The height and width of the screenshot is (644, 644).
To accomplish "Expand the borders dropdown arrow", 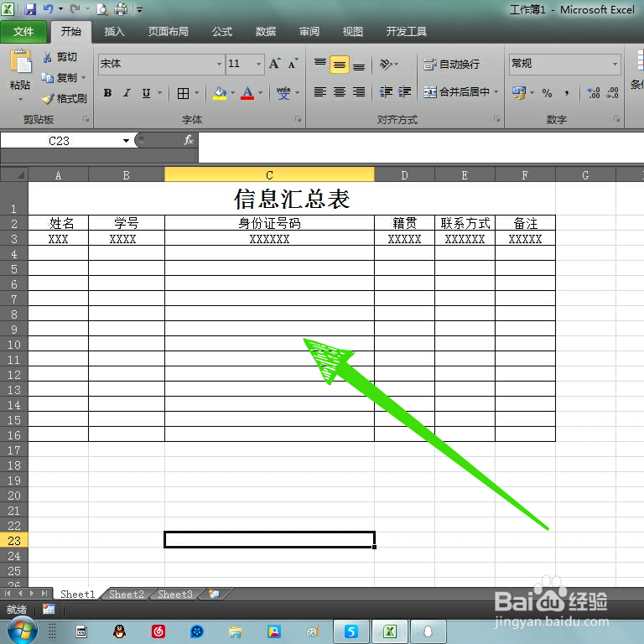I will click(197, 93).
